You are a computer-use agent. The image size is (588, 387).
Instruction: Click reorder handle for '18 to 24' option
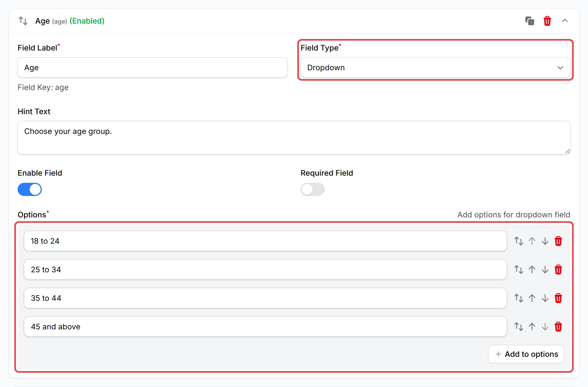pos(519,241)
